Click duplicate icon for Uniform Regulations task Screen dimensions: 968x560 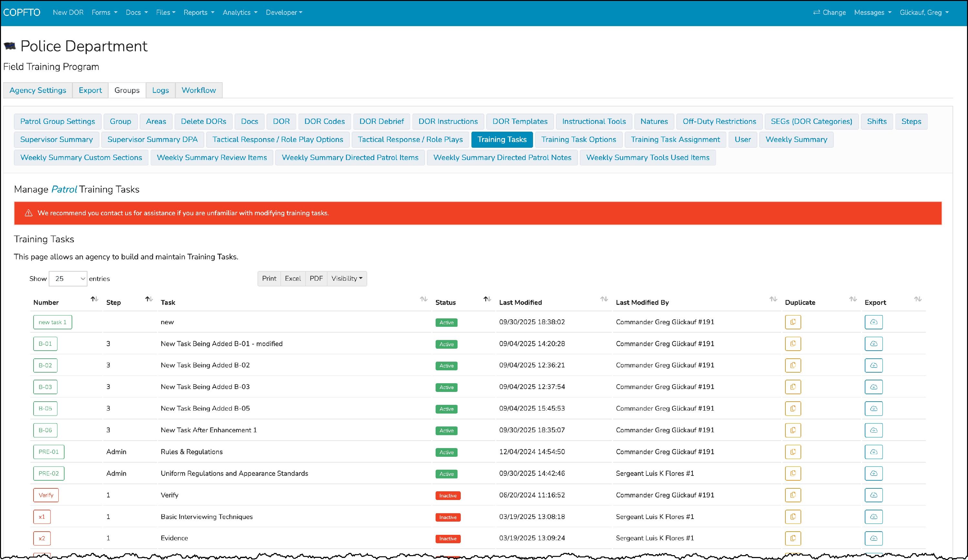coord(792,473)
